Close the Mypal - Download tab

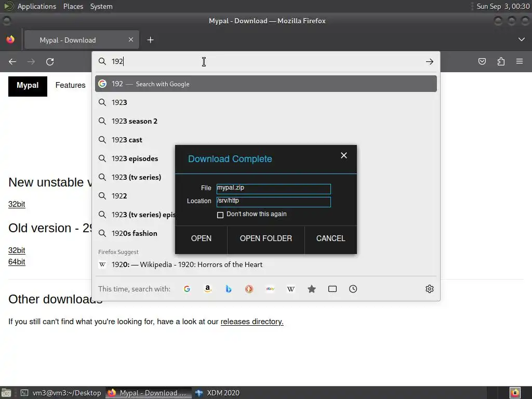[131, 39]
